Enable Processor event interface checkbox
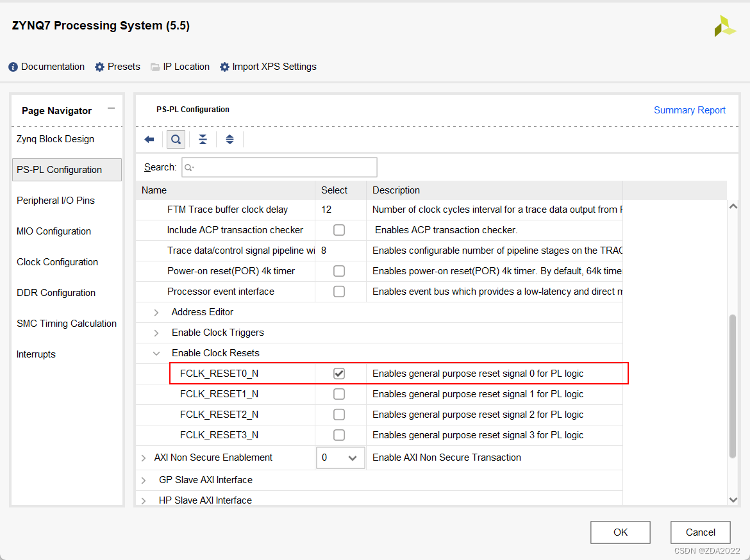 (x=339, y=292)
